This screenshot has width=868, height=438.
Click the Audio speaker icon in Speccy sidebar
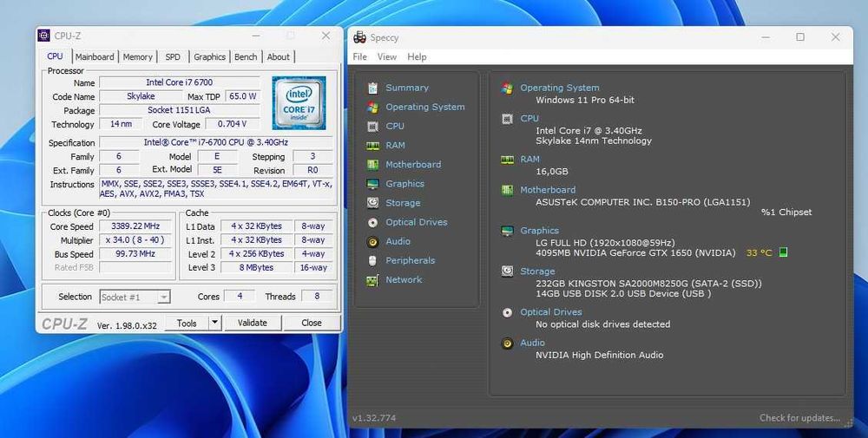pyautogui.click(x=373, y=242)
